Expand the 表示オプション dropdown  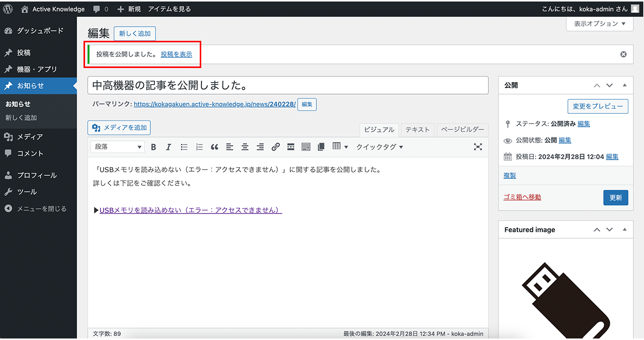click(600, 24)
